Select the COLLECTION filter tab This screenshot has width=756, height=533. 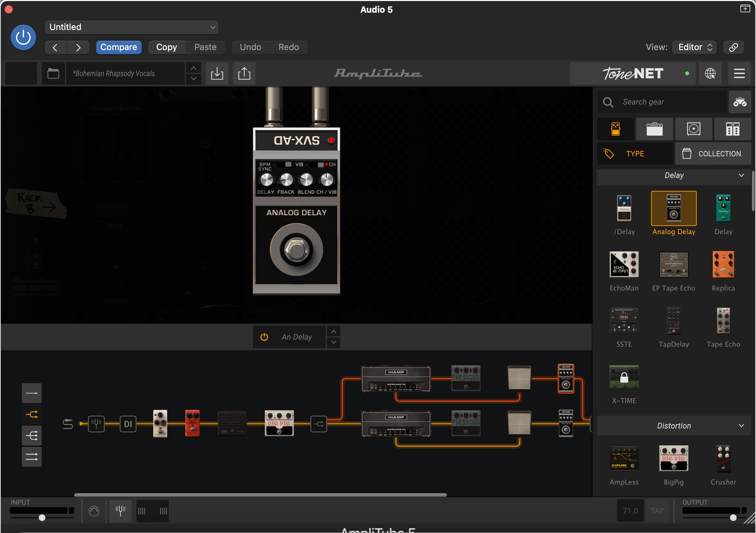(713, 154)
